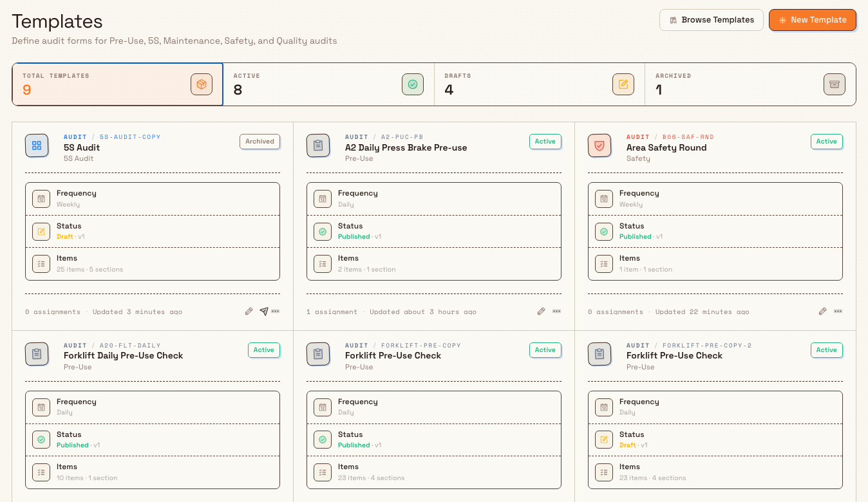
Task: Click the clipboard icon of A2 Daily Press Brake
Action: 318,145
